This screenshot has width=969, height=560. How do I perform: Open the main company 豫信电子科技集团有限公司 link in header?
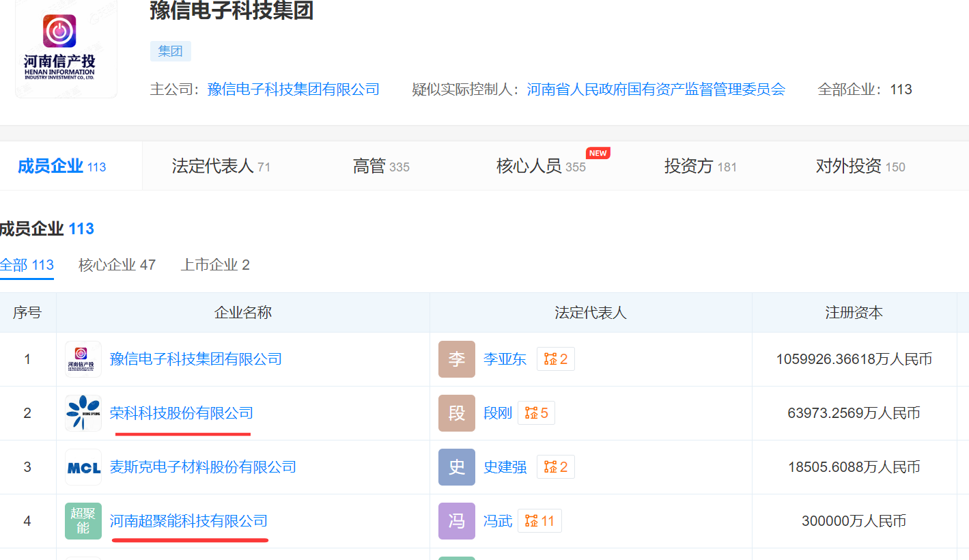(x=293, y=89)
